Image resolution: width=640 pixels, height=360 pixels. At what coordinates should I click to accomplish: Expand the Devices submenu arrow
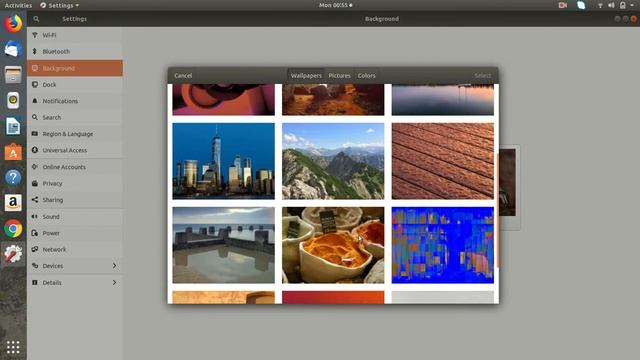click(x=114, y=266)
